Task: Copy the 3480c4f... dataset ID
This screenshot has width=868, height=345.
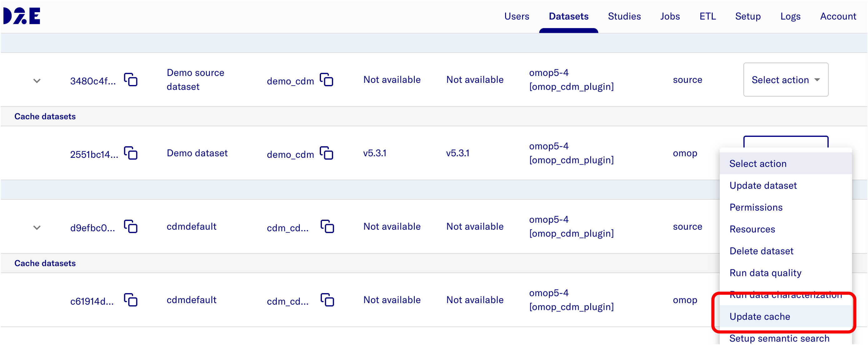Action: 131,80
